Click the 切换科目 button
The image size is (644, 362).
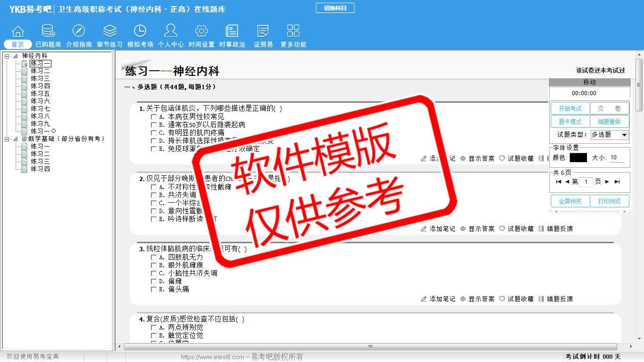(335, 8)
